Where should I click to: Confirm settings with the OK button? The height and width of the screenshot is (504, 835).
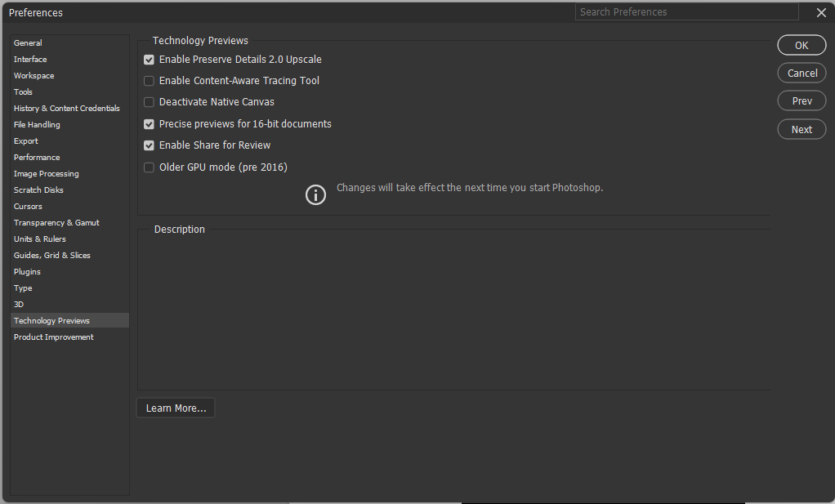point(802,45)
